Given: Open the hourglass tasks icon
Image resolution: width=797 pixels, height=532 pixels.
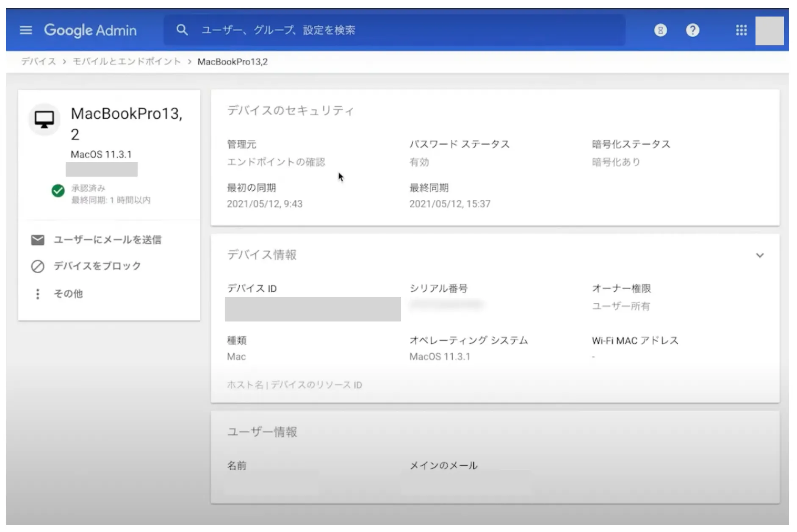Looking at the screenshot, I should 661,30.
